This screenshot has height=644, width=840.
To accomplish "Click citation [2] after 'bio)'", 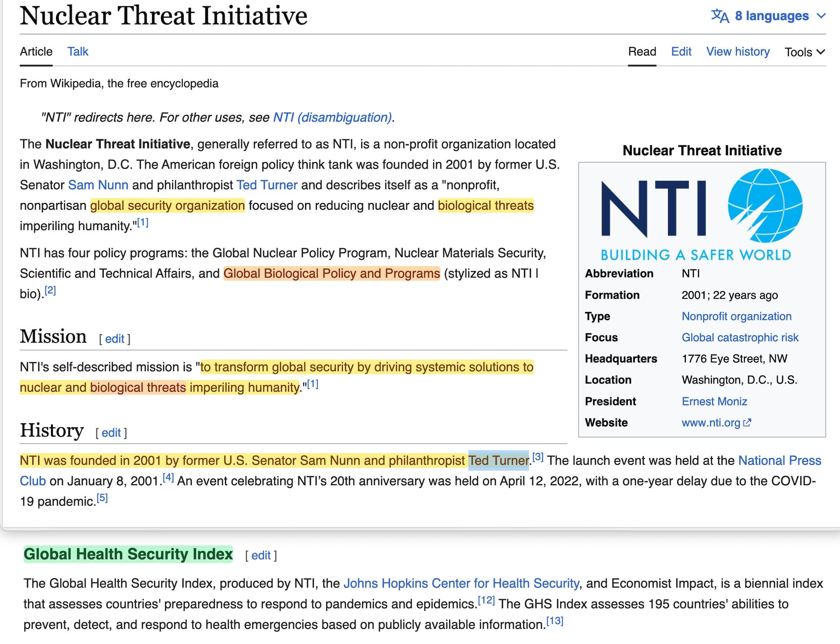I will coord(50,291).
